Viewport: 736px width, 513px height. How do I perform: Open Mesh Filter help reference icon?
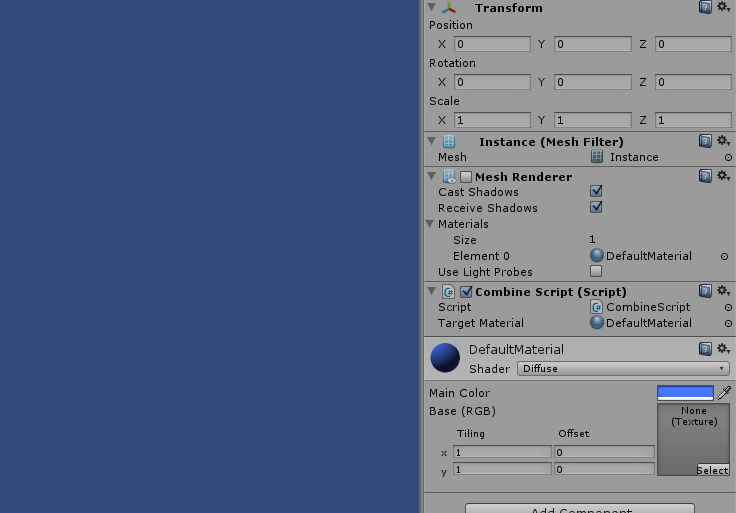pyautogui.click(x=705, y=141)
